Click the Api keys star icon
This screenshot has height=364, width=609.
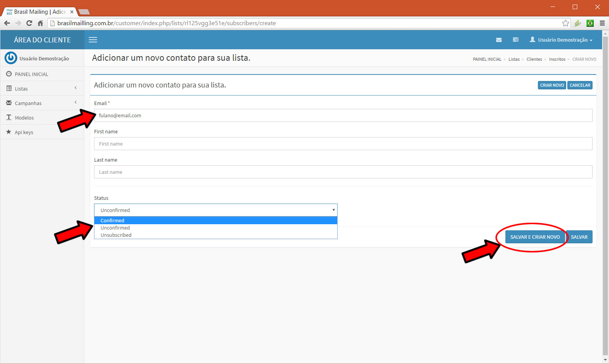point(9,132)
